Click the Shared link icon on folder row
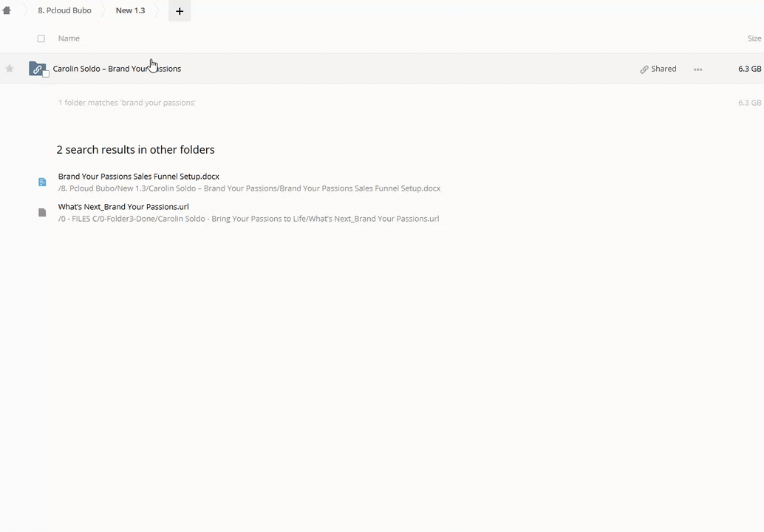 [644, 69]
